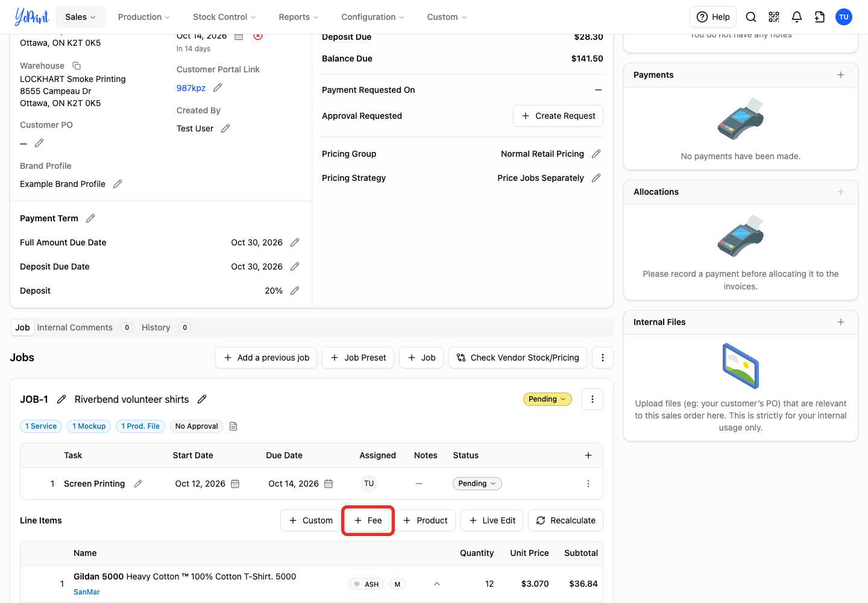868x603 pixels.
Task: Switch to the Job tab
Action: click(x=22, y=327)
